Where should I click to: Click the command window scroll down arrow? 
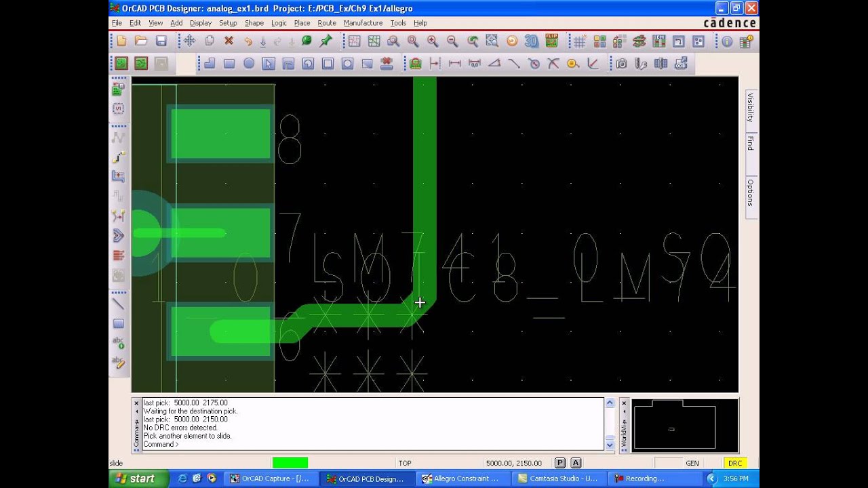point(610,445)
